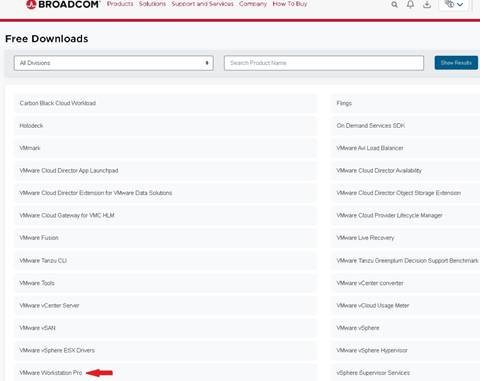Focus the Search Product Name field
This screenshot has height=381, width=480.
point(324,63)
